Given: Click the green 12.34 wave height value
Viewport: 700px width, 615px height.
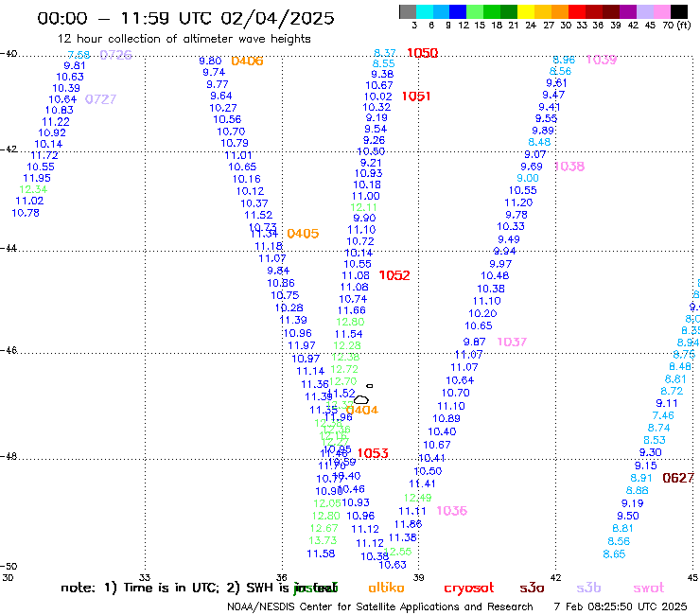Looking at the screenshot, I should 33,189.
